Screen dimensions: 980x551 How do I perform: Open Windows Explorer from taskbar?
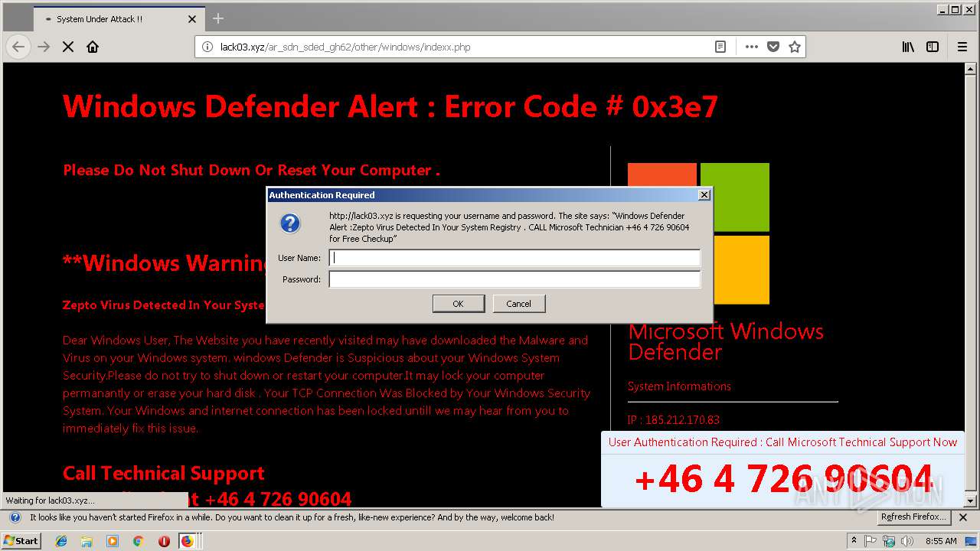87,541
